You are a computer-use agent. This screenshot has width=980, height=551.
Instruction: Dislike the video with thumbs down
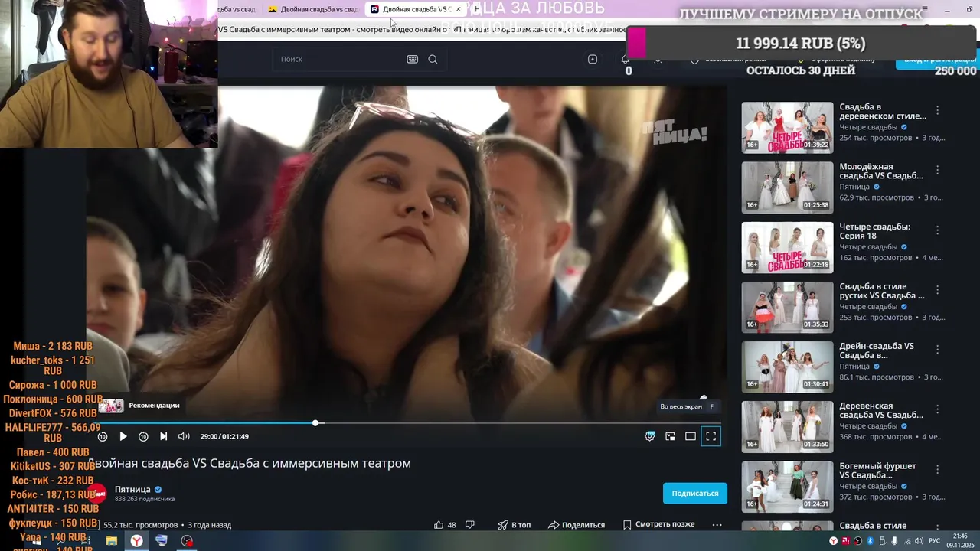click(470, 525)
